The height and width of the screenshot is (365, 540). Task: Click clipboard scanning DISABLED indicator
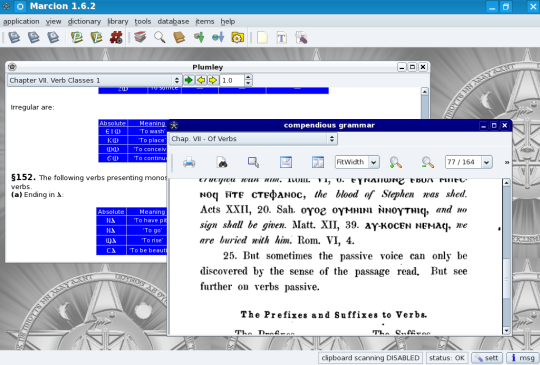[x=370, y=358]
